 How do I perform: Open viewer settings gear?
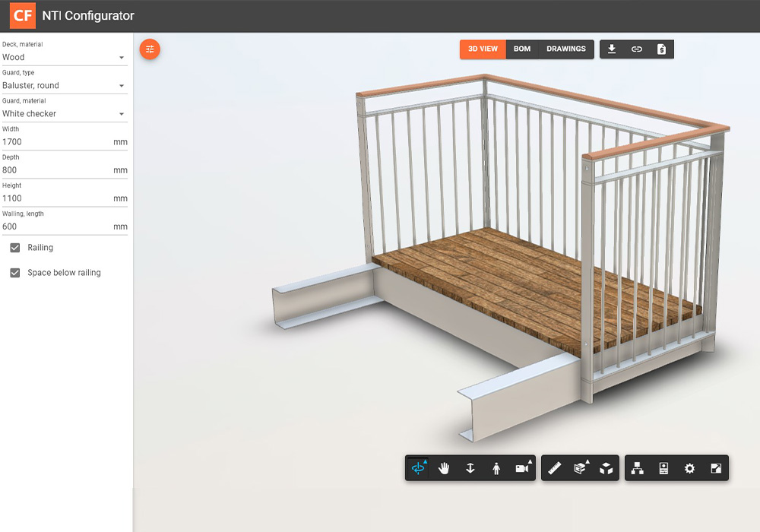click(689, 469)
